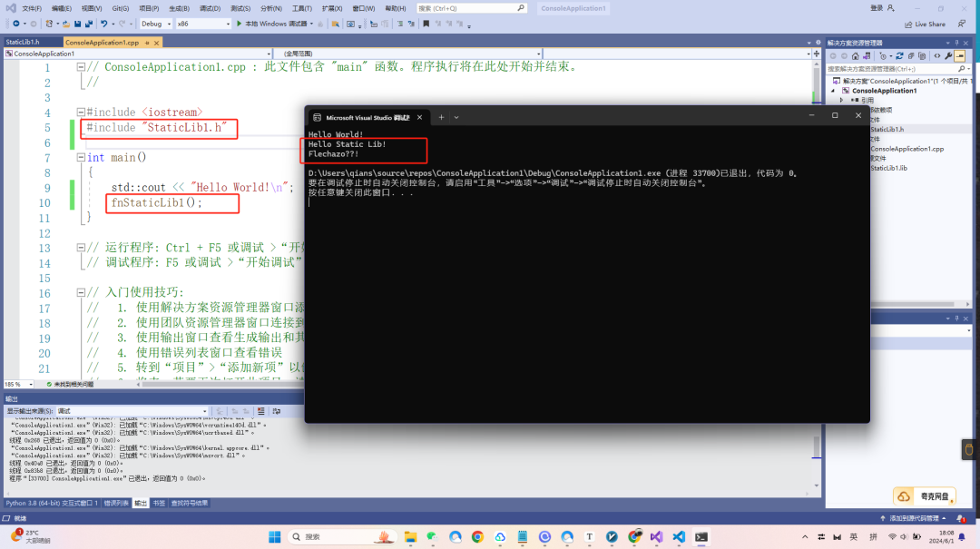Screen dimensions: 980x549
Task: Click the search box (Ctrl+Q)
Action: tap(471, 9)
